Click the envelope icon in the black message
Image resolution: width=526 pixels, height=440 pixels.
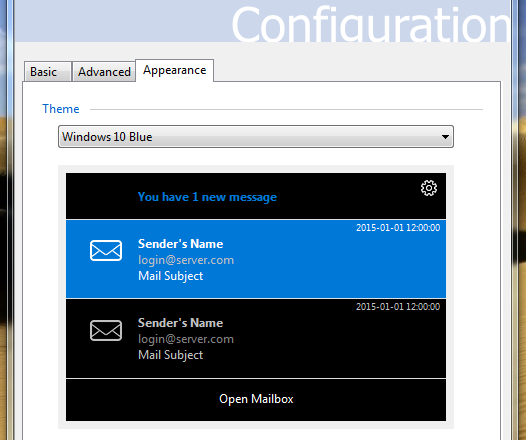pyautogui.click(x=106, y=330)
